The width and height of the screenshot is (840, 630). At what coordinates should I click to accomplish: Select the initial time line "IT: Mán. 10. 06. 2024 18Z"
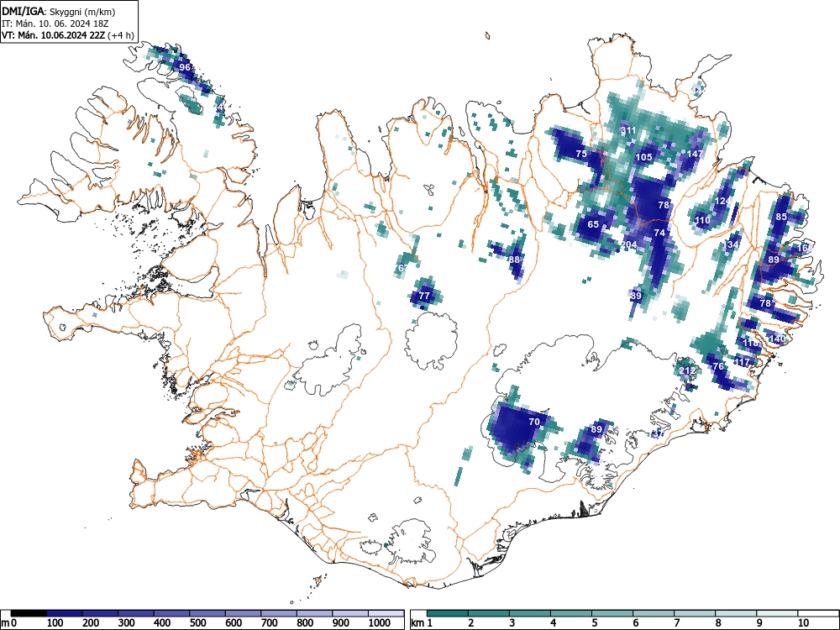coord(54,24)
